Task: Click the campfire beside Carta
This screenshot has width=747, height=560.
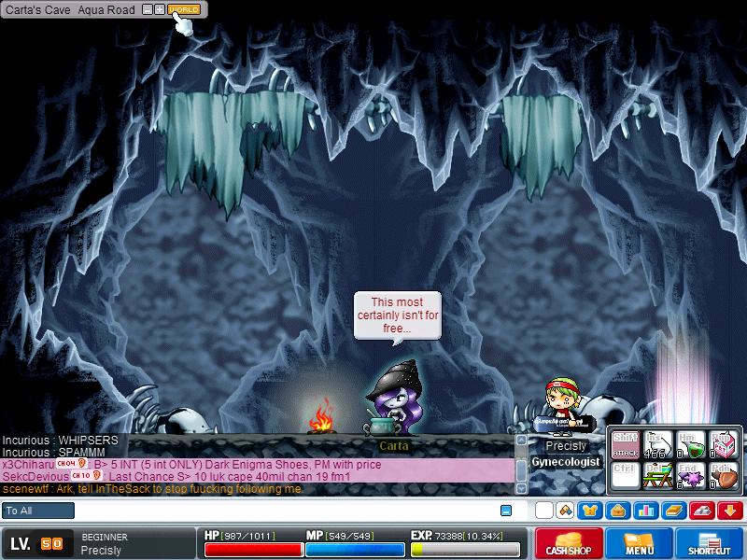Action: (321, 415)
